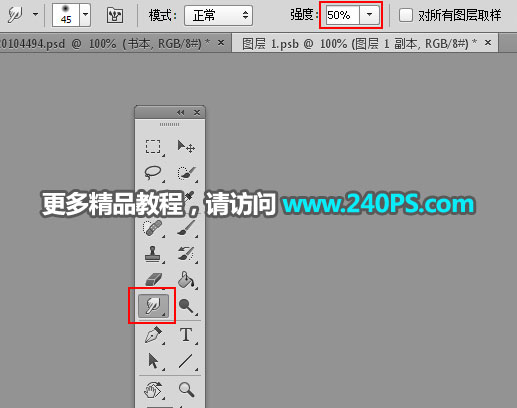Select the Rotate View hand tool

[153, 389]
